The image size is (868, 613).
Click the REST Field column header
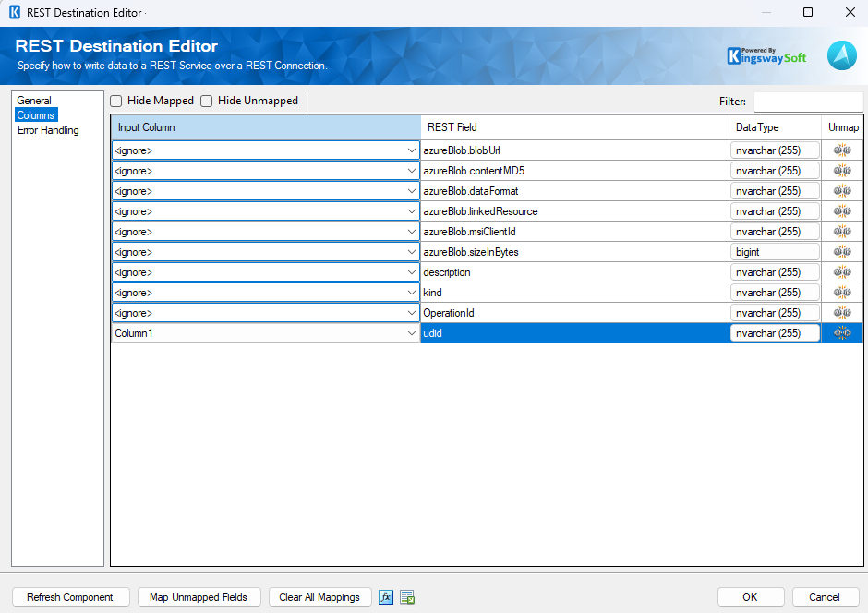coord(574,127)
